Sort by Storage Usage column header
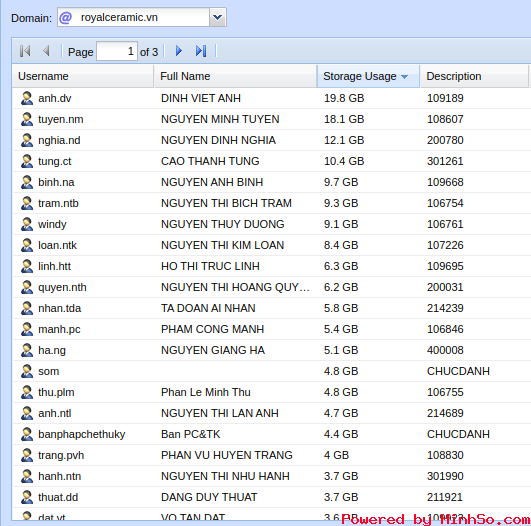 pos(368,77)
